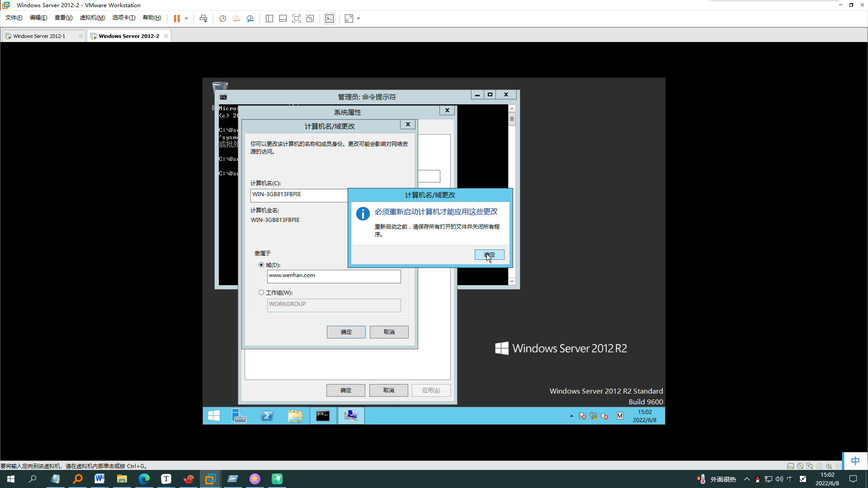Toggle the VMware library sidebar icon
The width and height of the screenshot is (868, 488).
click(269, 19)
